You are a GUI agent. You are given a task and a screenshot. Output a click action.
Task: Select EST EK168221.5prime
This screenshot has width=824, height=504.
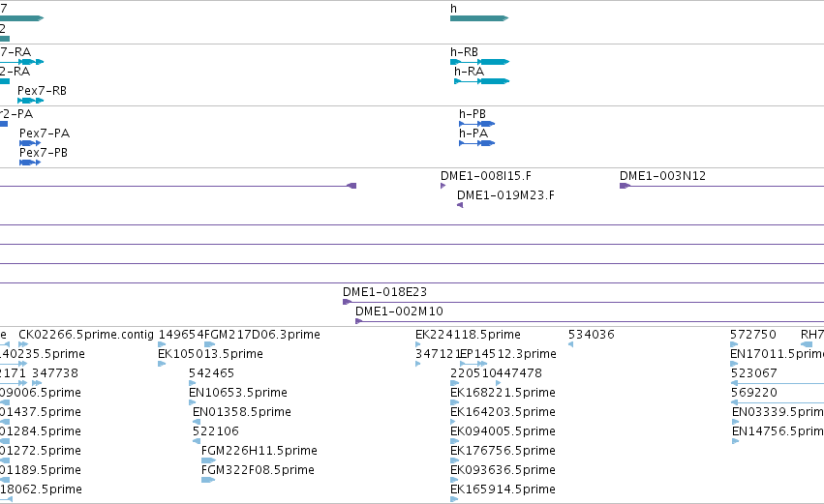pos(454,402)
